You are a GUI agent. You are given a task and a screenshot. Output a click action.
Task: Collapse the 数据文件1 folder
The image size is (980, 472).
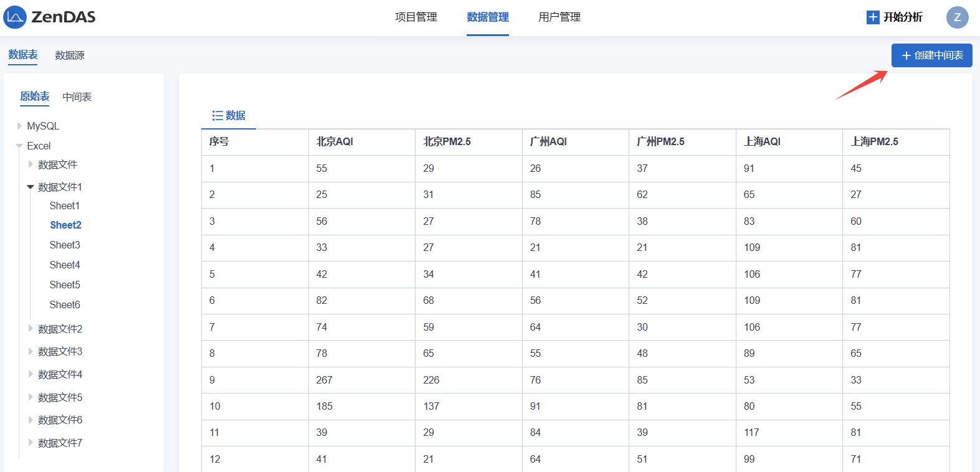pos(31,187)
